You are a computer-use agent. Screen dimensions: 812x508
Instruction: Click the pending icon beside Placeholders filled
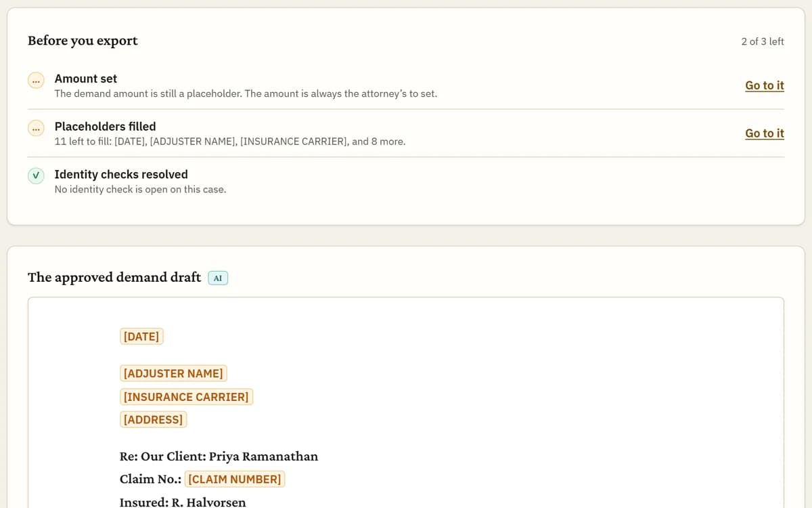(x=36, y=128)
